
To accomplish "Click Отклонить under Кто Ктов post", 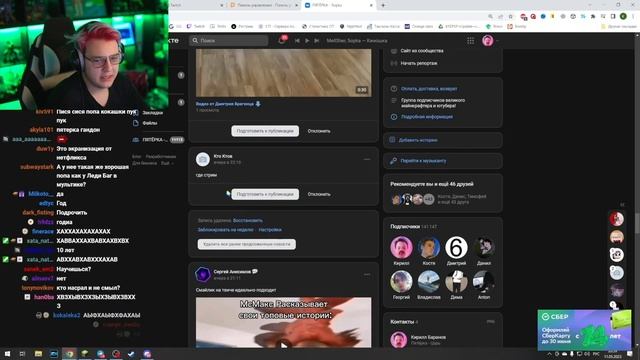I will (x=319, y=194).
